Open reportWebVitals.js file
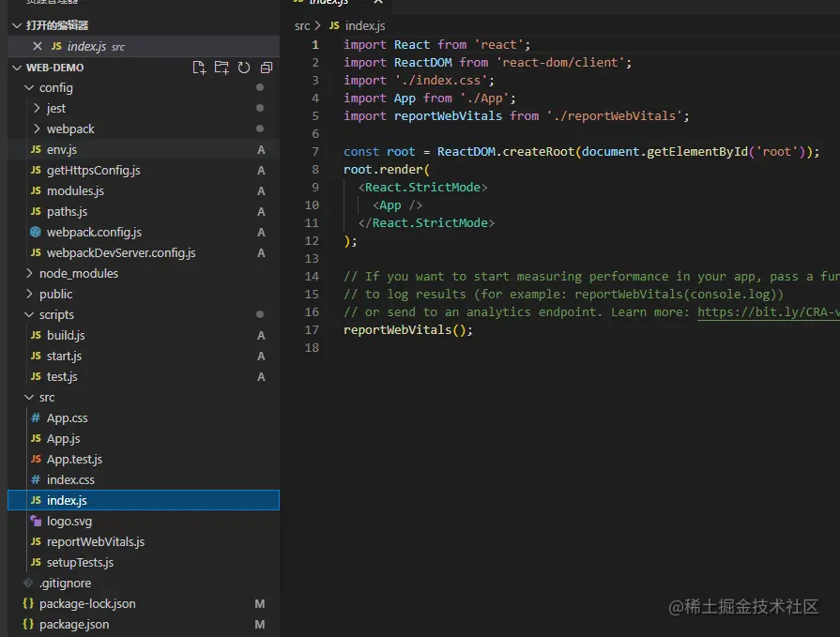 point(144,541)
